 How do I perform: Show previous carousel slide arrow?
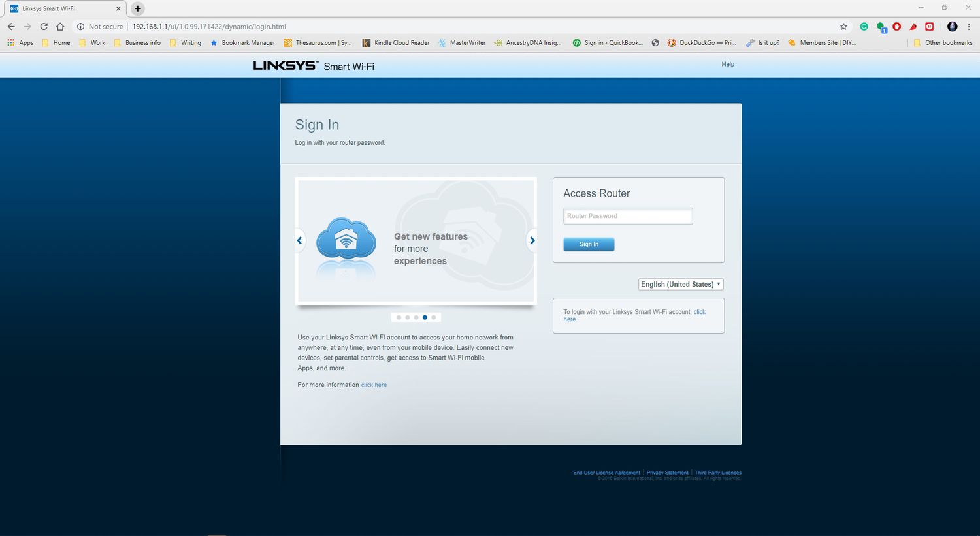[x=300, y=240]
